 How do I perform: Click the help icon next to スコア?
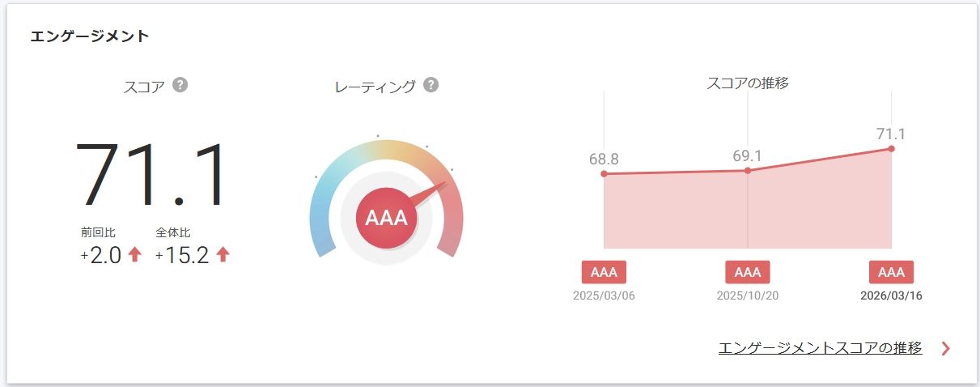click(x=180, y=84)
